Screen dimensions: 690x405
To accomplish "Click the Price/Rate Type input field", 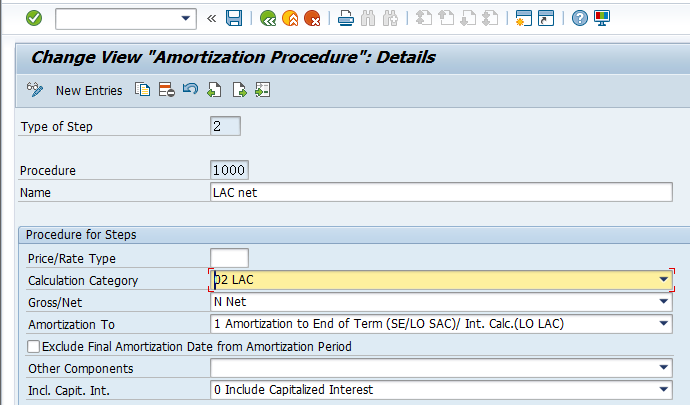I will [229, 258].
